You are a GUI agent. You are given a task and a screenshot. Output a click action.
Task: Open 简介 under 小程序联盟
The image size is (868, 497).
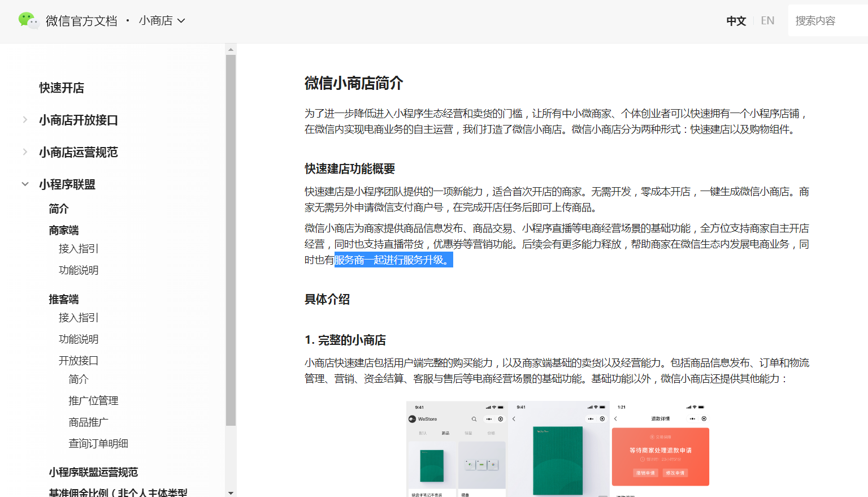click(59, 209)
